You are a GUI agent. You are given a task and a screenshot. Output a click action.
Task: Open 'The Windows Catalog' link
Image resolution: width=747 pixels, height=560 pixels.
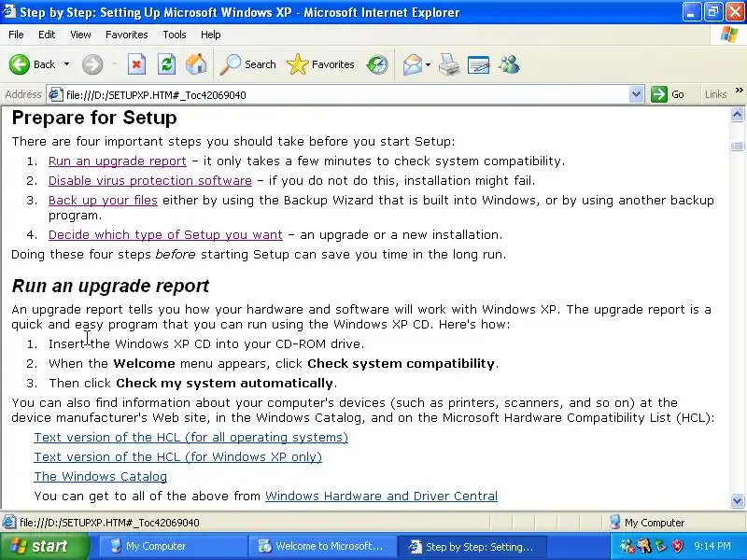pos(101,476)
